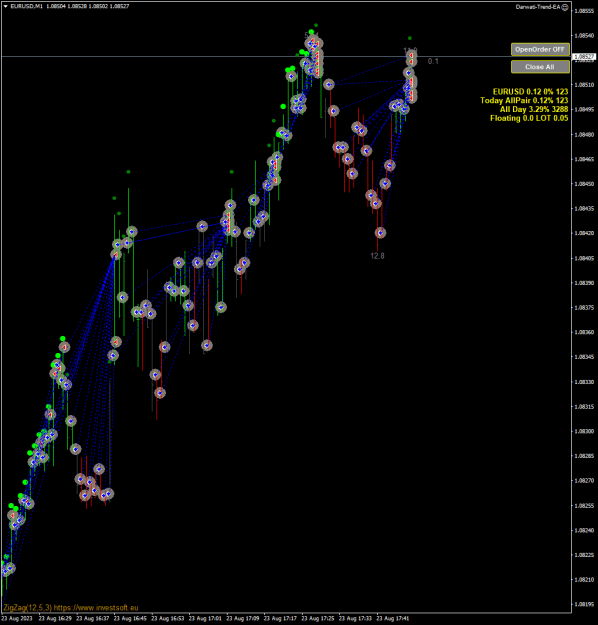Click the '23 Aug 16:45' time axis label

pyautogui.click(x=130, y=619)
